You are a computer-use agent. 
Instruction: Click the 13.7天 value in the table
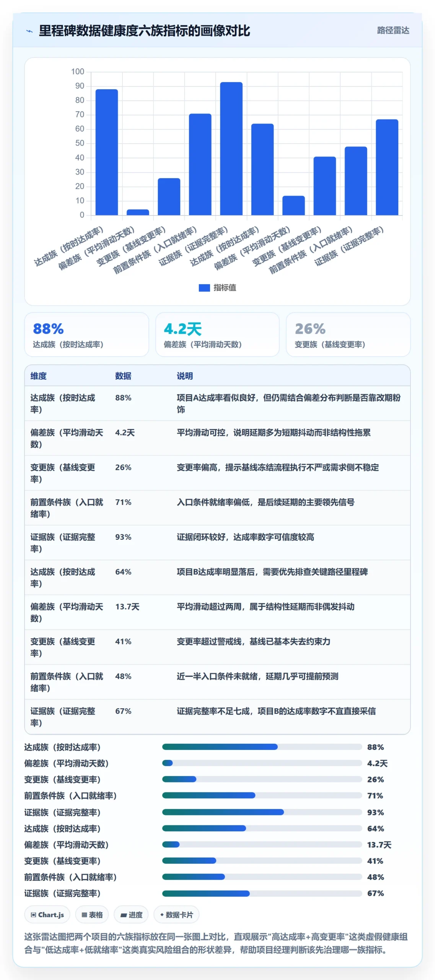tap(127, 607)
